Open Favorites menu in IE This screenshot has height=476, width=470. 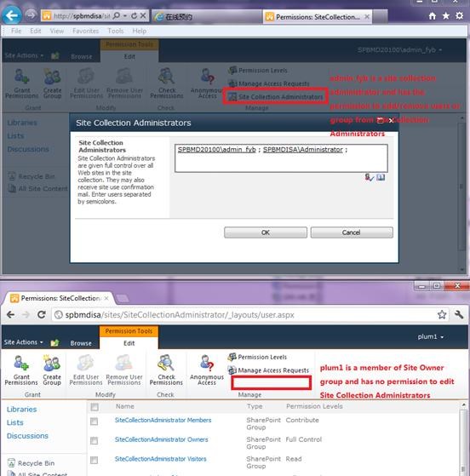pos(86,31)
